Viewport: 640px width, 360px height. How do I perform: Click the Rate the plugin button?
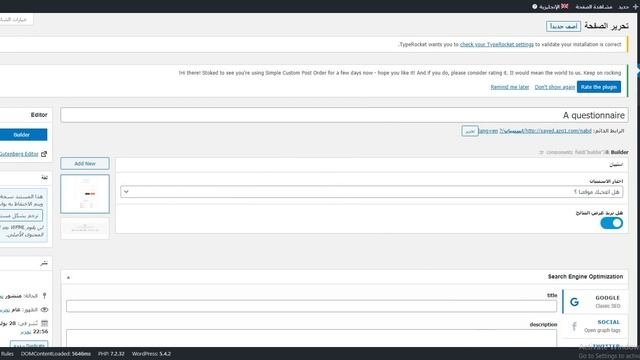(599, 87)
